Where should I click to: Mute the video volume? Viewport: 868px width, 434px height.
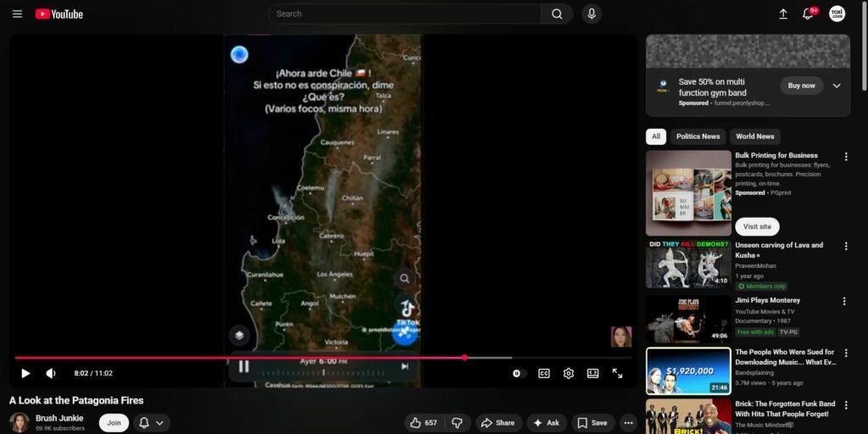point(51,373)
